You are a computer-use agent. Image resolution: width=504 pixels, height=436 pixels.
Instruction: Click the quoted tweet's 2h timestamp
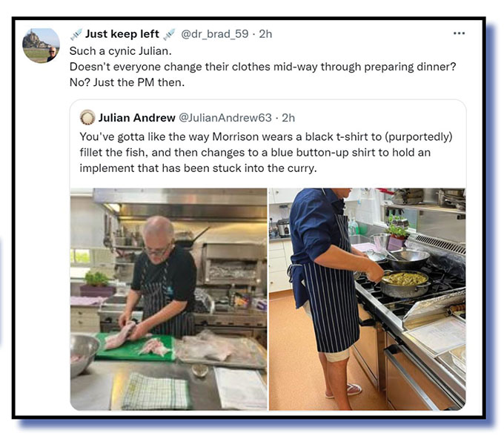pos(288,118)
